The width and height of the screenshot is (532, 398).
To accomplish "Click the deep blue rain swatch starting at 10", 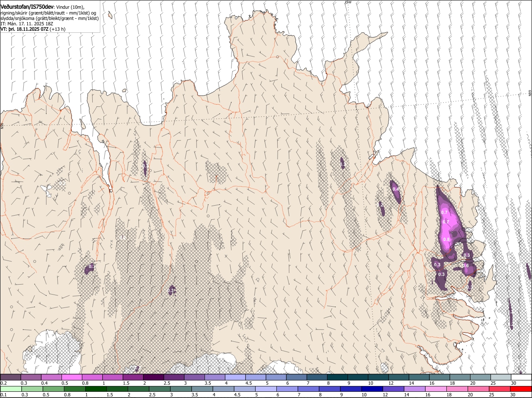I will click(x=372, y=389).
